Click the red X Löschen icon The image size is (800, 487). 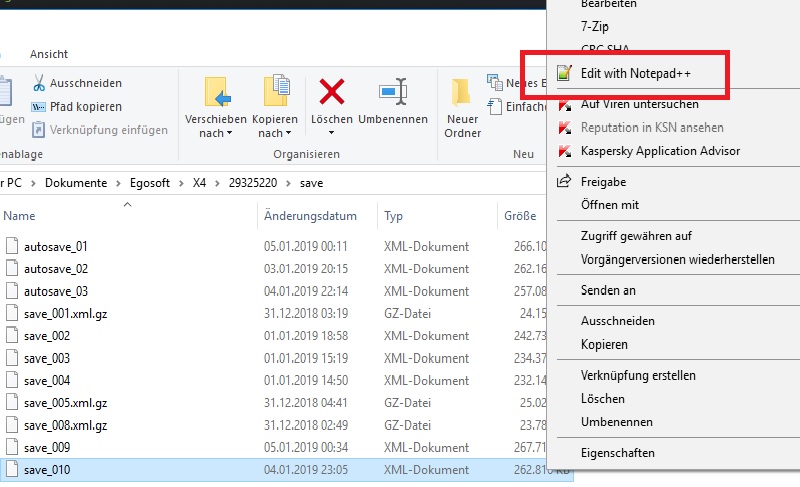(332, 92)
